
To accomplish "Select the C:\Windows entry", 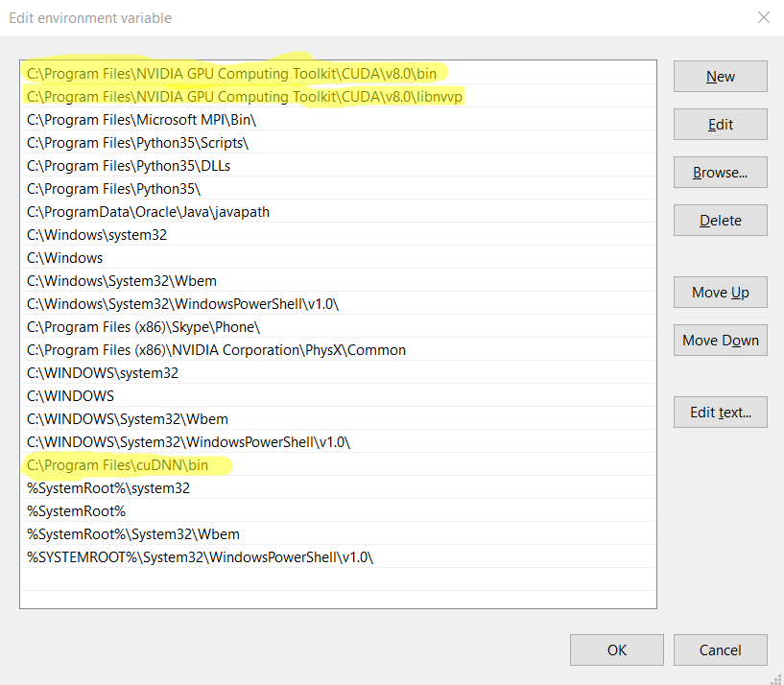I will [338, 257].
